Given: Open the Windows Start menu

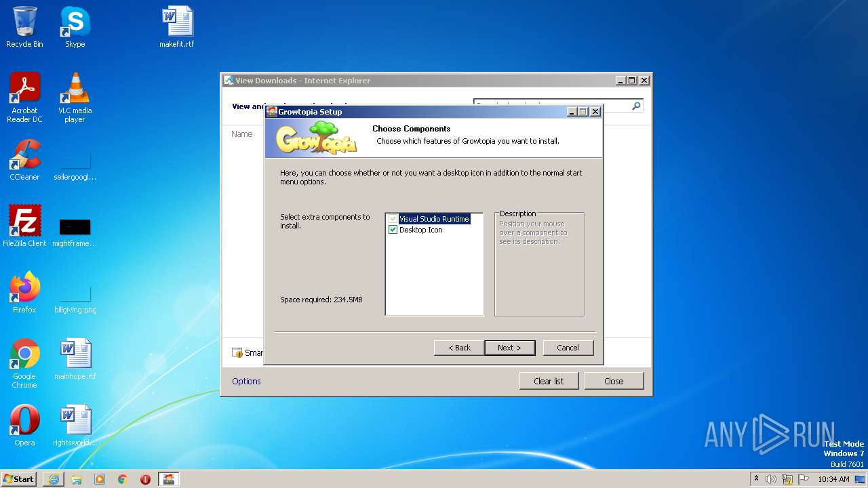Looking at the screenshot, I should pyautogui.click(x=19, y=479).
